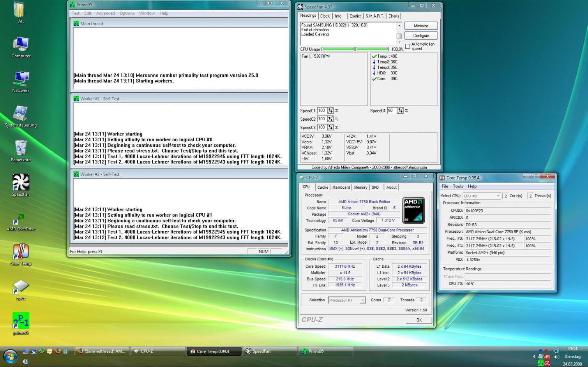This screenshot has height=367, width=588.
Task: Launch the SpeedFan desktop shortcut
Action: [21, 185]
